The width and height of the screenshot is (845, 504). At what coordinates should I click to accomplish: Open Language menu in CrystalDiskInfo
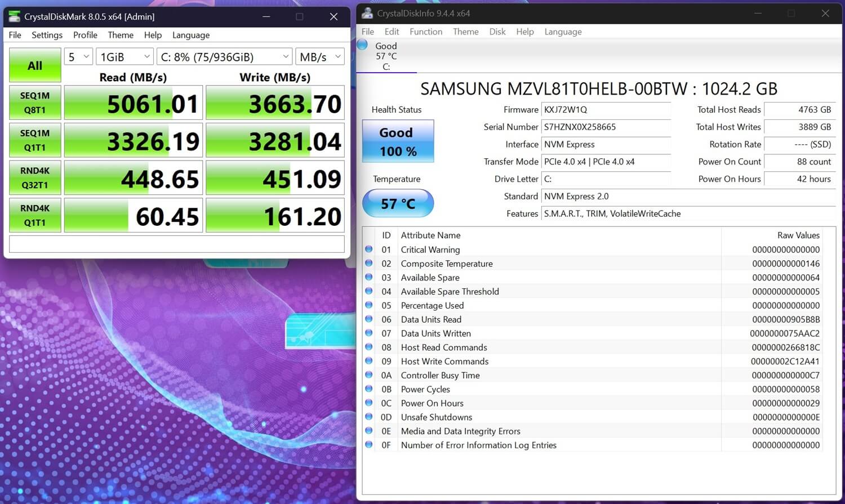563,32
